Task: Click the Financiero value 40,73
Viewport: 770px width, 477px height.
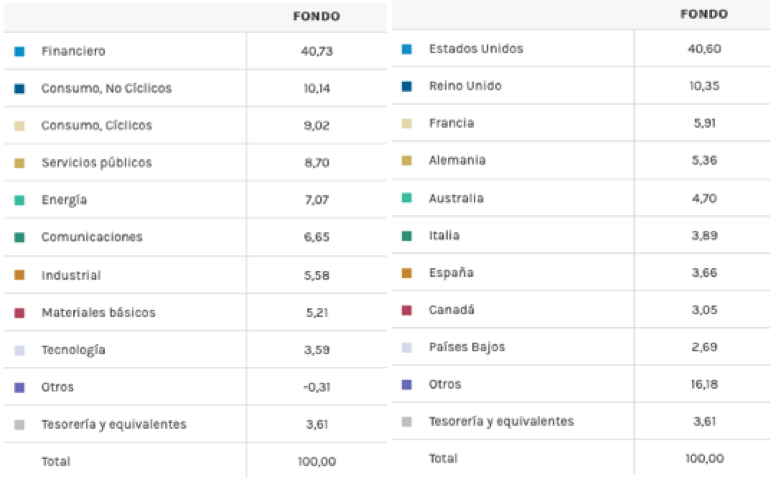Action: pos(316,51)
